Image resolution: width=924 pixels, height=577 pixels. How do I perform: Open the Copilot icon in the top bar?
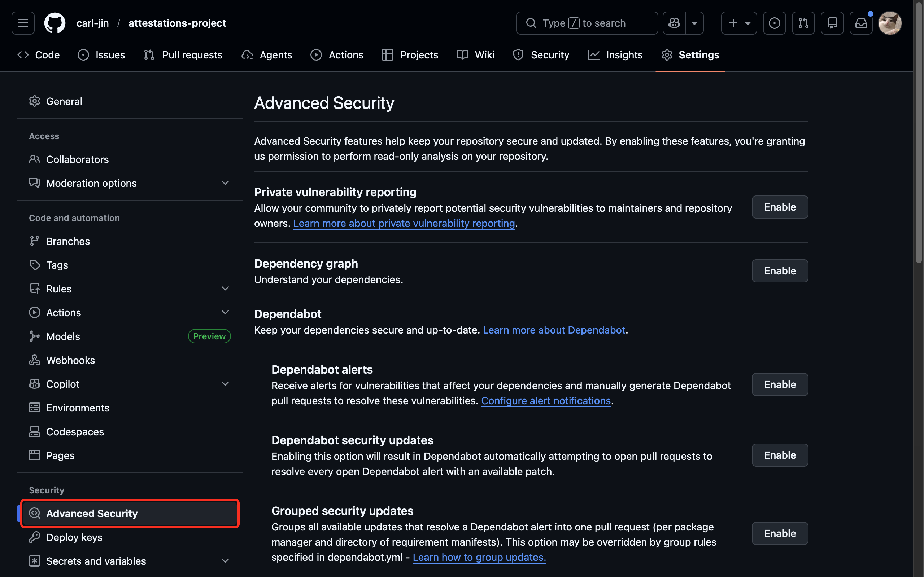click(x=674, y=23)
